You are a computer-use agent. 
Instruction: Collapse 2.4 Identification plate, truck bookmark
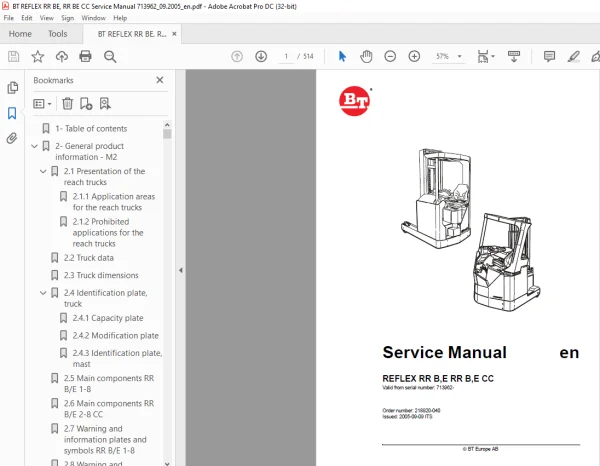click(x=43, y=293)
